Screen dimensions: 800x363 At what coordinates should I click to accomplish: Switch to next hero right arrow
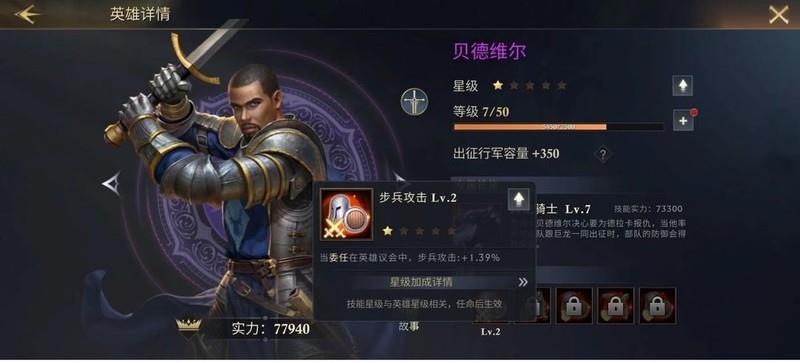(x=400, y=179)
